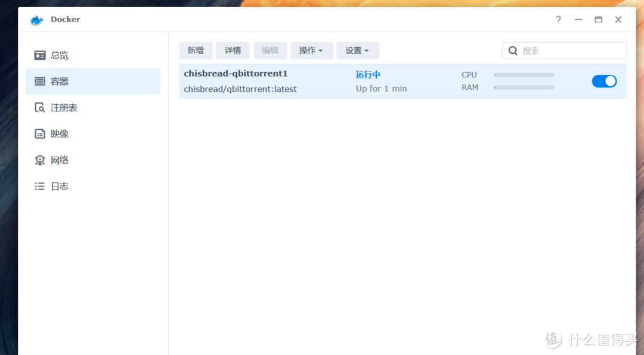
Task: Click the magnifier icon in the search box
Action: click(x=513, y=50)
